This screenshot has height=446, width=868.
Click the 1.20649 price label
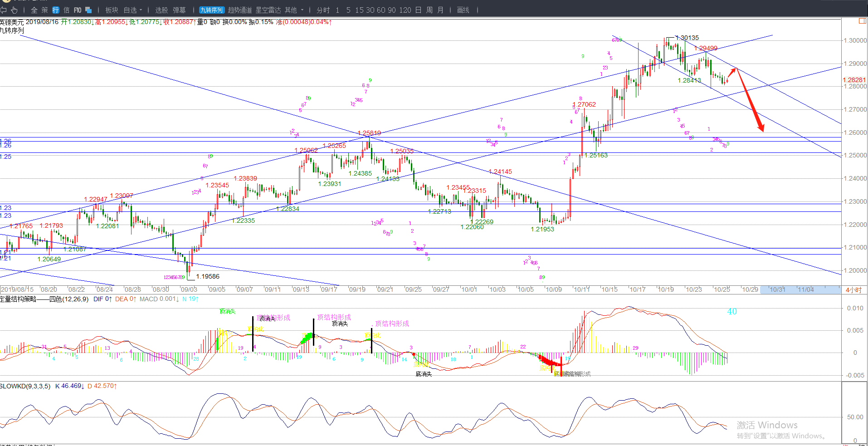pos(49,259)
